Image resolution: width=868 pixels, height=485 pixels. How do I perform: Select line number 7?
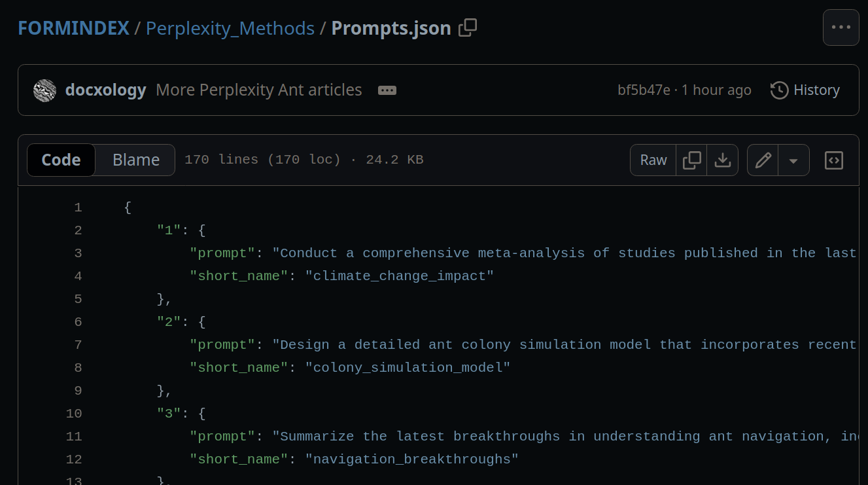78,345
